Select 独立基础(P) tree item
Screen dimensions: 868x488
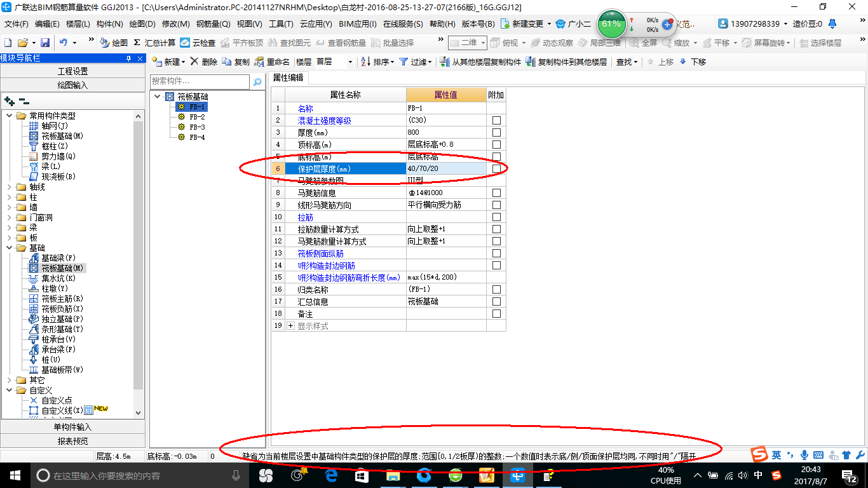62,319
